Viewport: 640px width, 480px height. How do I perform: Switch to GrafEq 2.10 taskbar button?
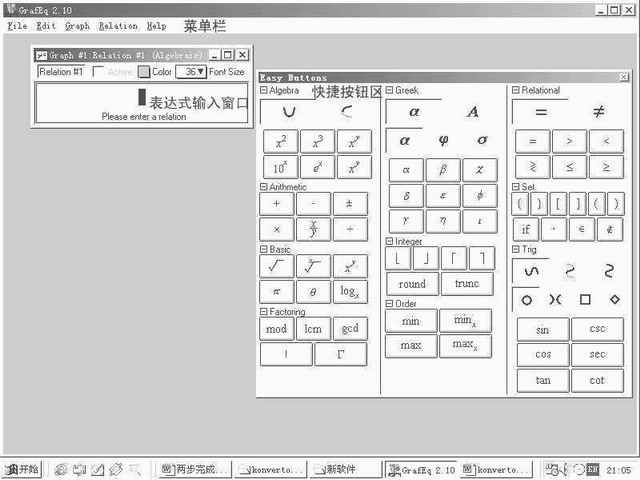[421, 470]
